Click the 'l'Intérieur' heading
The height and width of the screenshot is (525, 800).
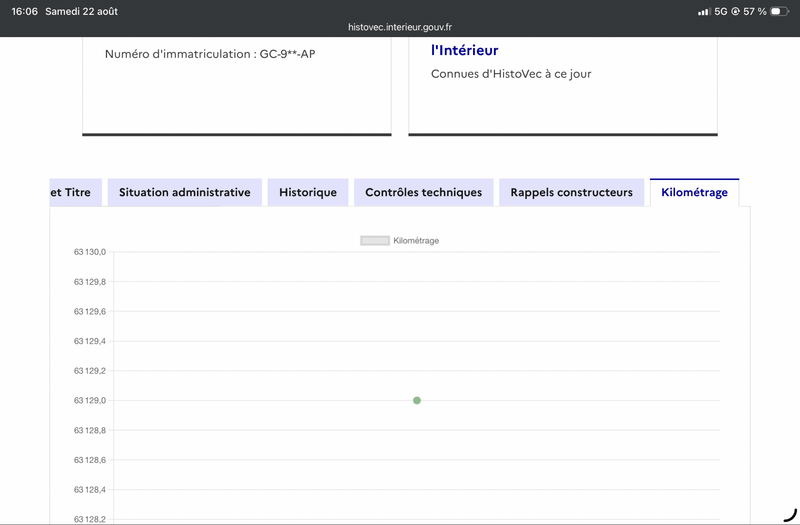click(464, 50)
